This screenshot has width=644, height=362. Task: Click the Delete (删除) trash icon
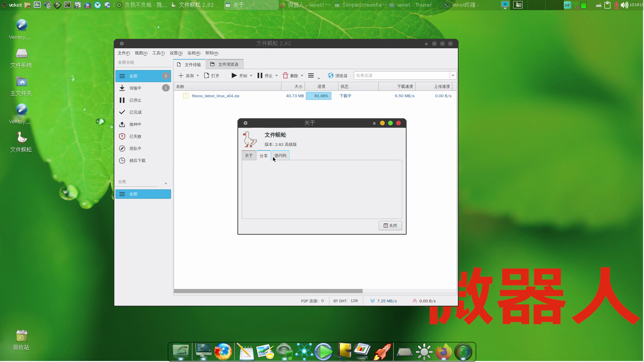(x=285, y=76)
